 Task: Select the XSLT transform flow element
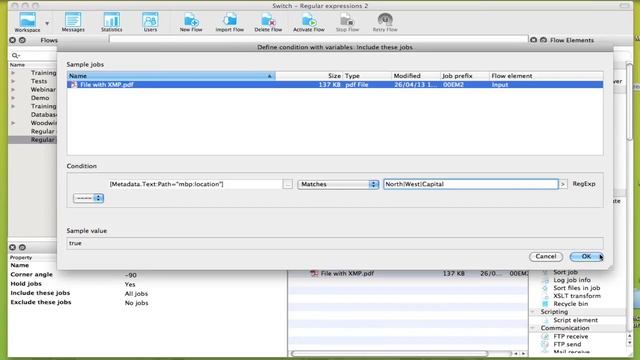(x=577, y=296)
